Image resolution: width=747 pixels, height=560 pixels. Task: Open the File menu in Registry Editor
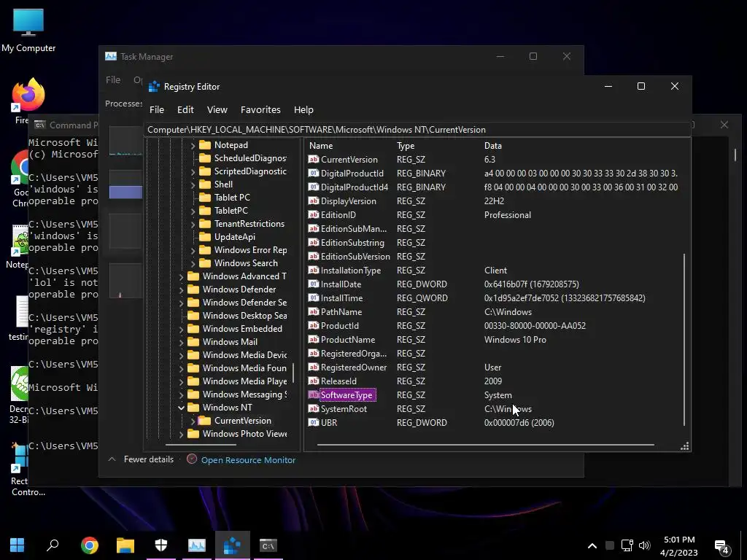click(157, 109)
